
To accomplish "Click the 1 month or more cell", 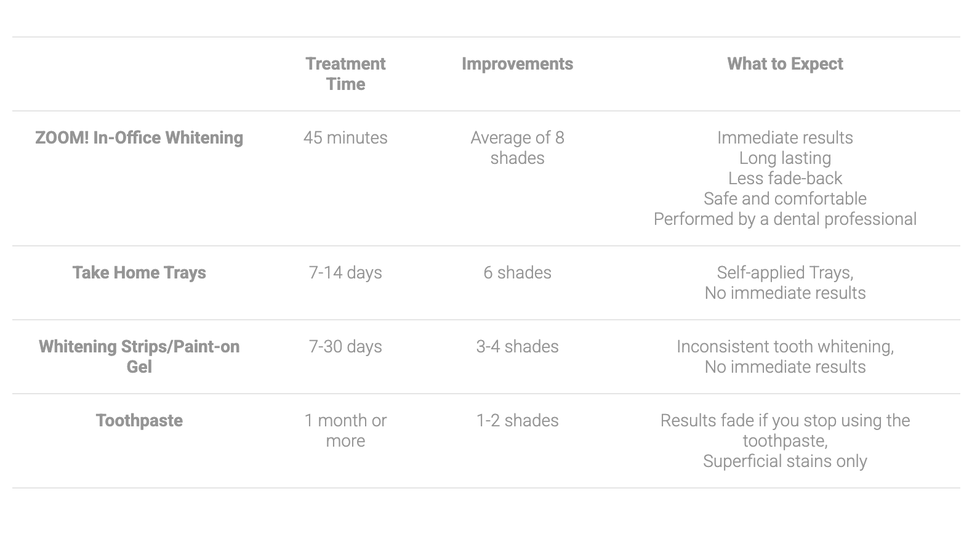I will tap(345, 431).
